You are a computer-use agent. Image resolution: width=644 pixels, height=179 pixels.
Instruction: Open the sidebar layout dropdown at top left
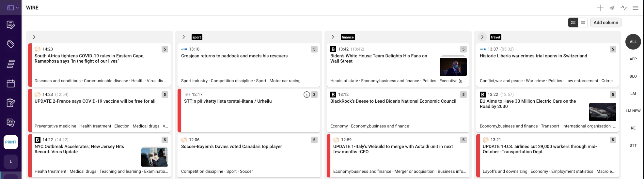coord(13,8)
